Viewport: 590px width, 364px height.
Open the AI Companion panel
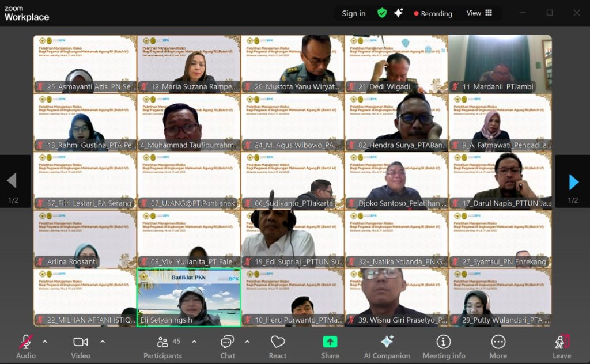pyautogui.click(x=387, y=346)
